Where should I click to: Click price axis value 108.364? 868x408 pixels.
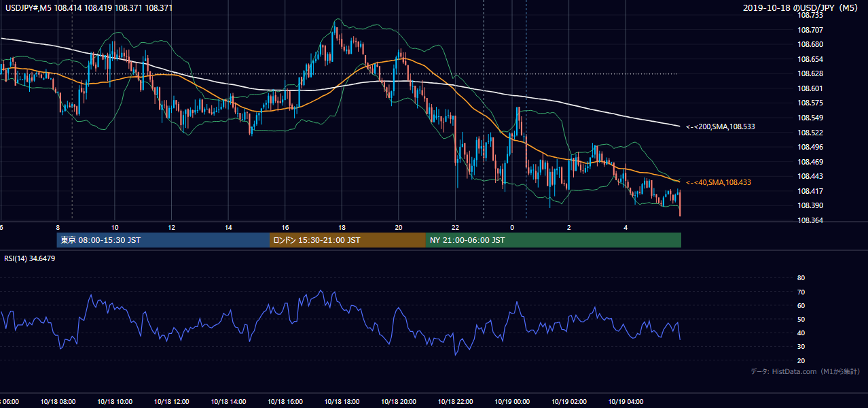point(810,220)
